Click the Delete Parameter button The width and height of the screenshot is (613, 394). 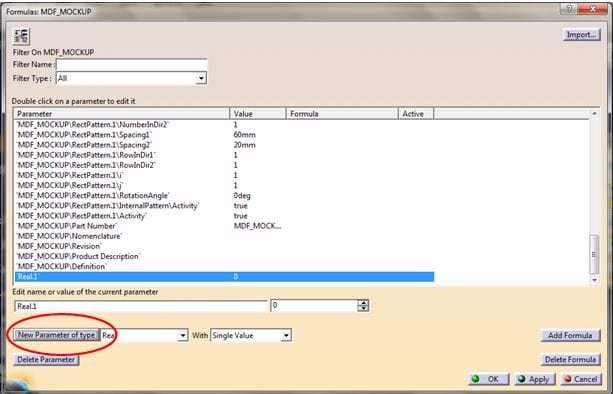click(x=46, y=360)
